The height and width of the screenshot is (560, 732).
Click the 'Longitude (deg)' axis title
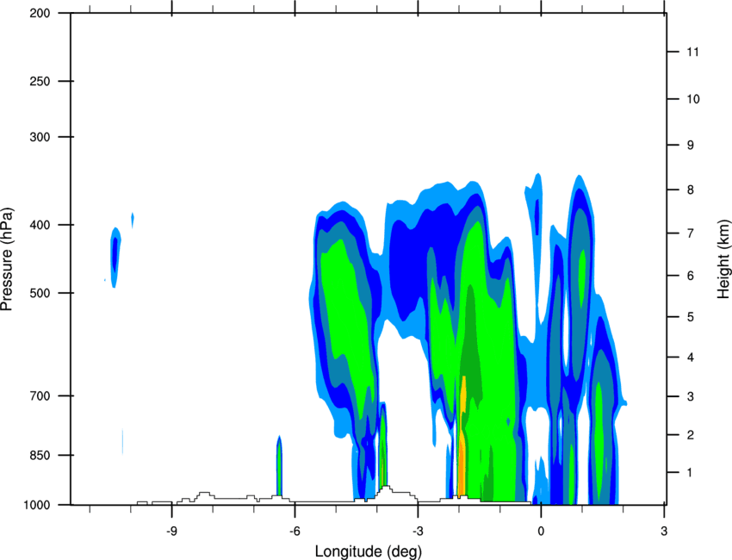coord(369,551)
